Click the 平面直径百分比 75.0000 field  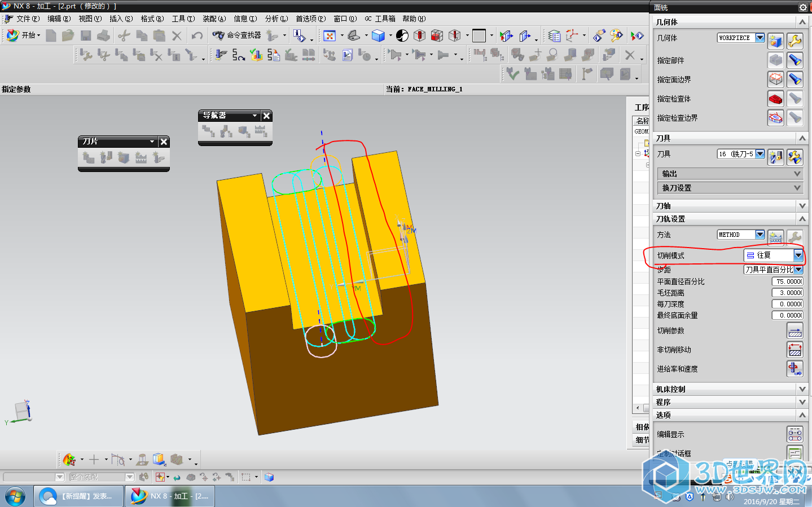(x=787, y=281)
